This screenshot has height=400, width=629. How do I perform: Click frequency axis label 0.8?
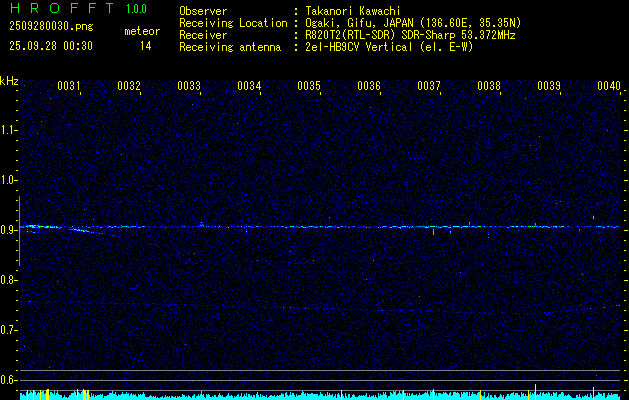(9, 280)
